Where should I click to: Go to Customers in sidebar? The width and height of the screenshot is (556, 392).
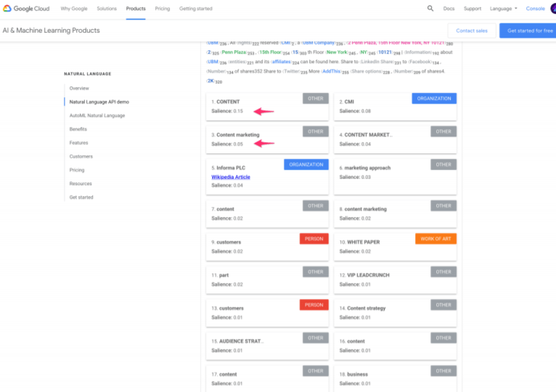coord(81,157)
